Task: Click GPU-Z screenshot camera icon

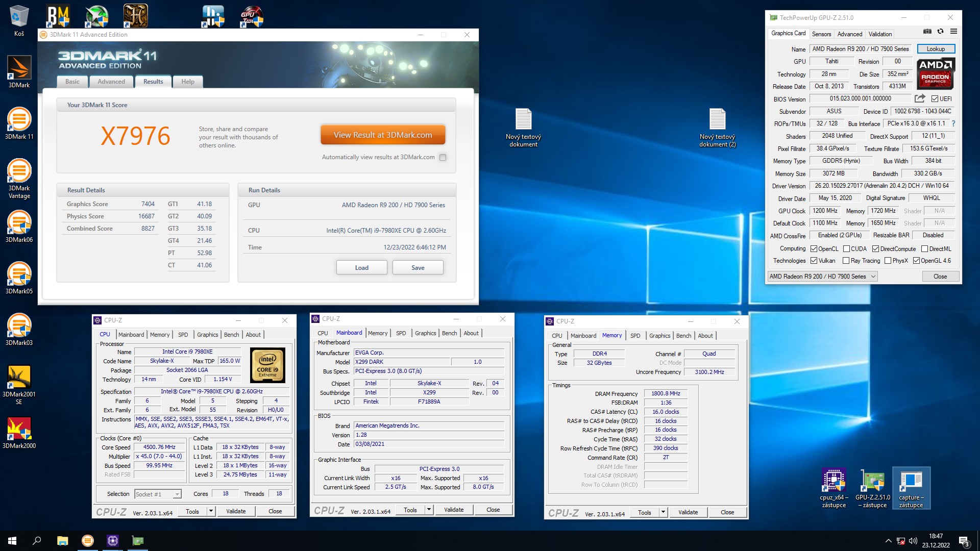Action: coord(927,32)
